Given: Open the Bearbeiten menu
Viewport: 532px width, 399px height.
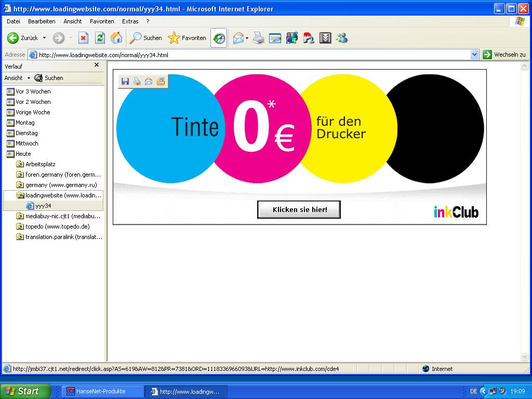Looking at the screenshot, I should coord(42,21).
